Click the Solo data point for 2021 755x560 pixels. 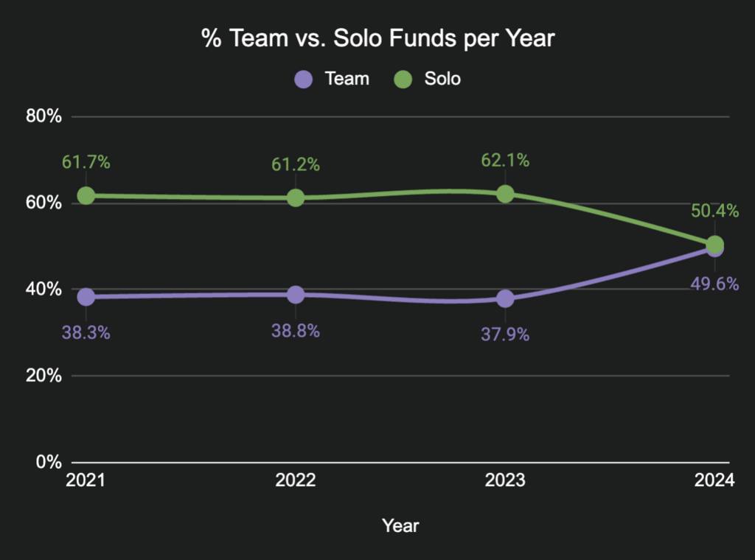[x=86, y=195]
